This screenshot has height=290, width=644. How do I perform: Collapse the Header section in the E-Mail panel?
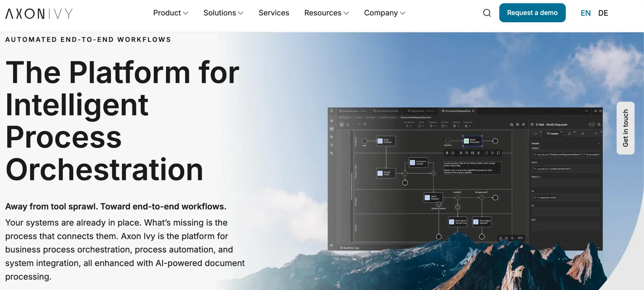[x=599, y=143]
